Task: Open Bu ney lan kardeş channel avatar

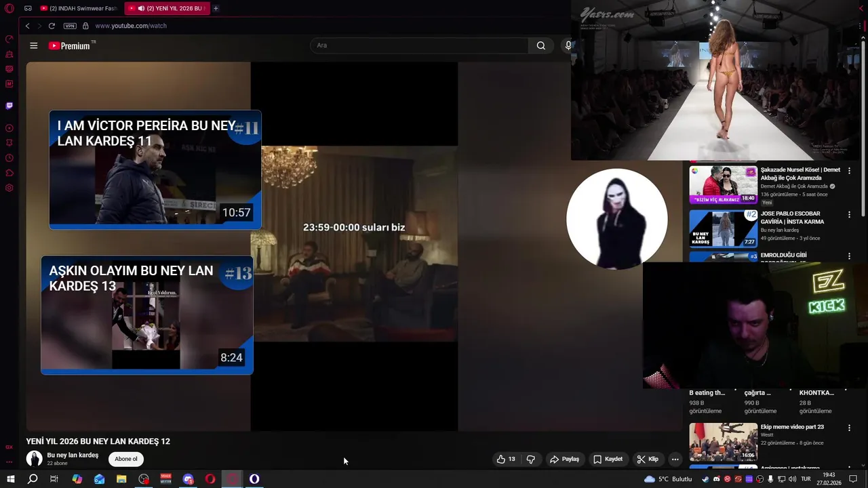Action: click(x=34, y=459)
